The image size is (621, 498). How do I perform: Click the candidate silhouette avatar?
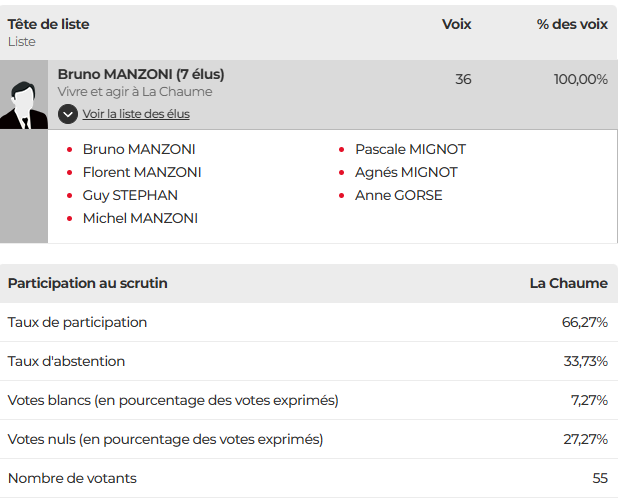pyautogui.click(x=23, y=104)
